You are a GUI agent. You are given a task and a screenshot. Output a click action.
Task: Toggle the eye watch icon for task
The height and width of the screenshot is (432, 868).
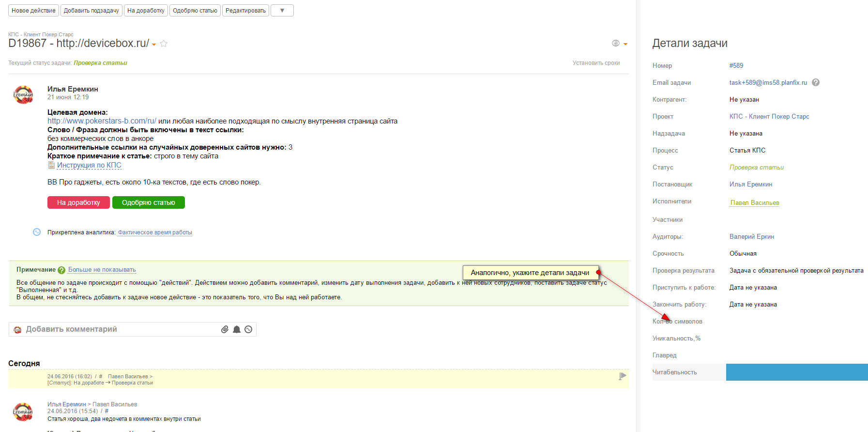click(x=616, y=43)
